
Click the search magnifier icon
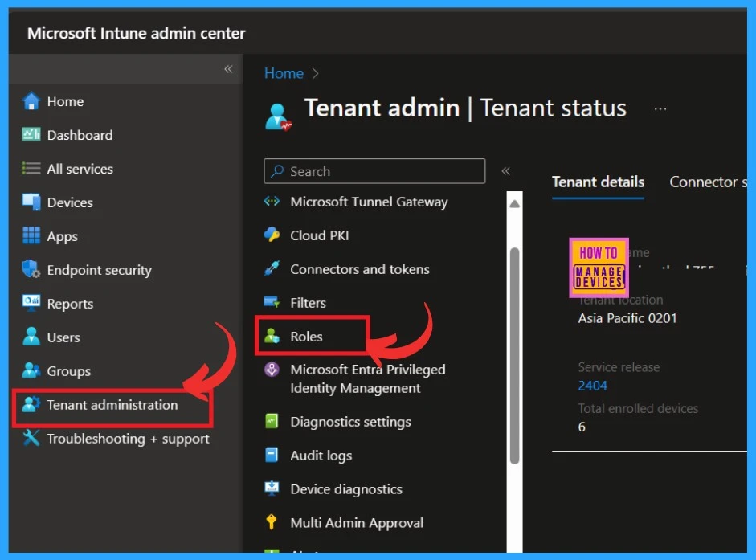277,171
